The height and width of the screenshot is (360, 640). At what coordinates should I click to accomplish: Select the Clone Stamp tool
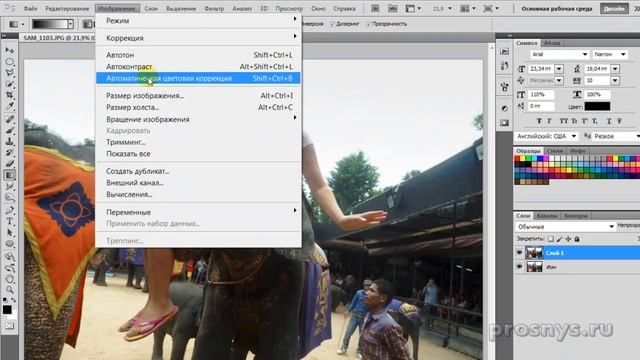[x=9, y=141]
